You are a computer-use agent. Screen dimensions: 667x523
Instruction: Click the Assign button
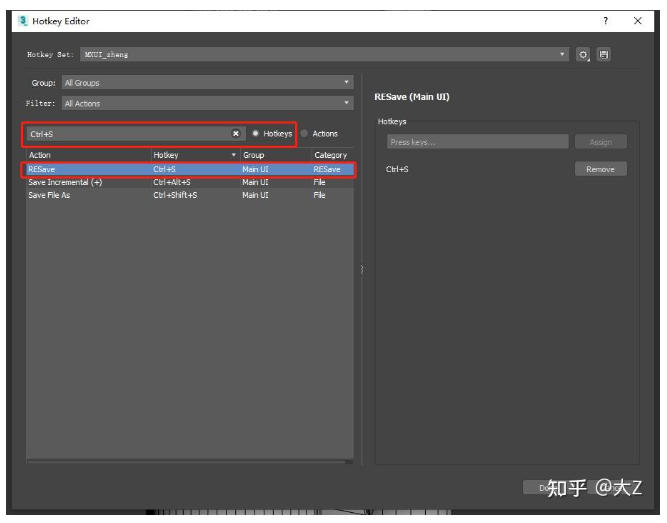point(600,142)
